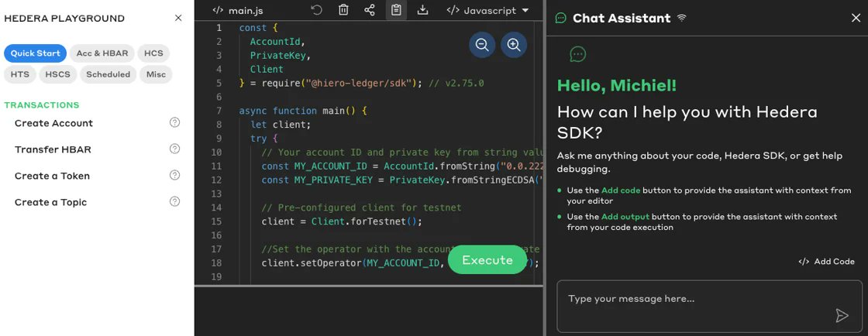Open help for Create a Token

pyautogui.click(x=174, y=175)
